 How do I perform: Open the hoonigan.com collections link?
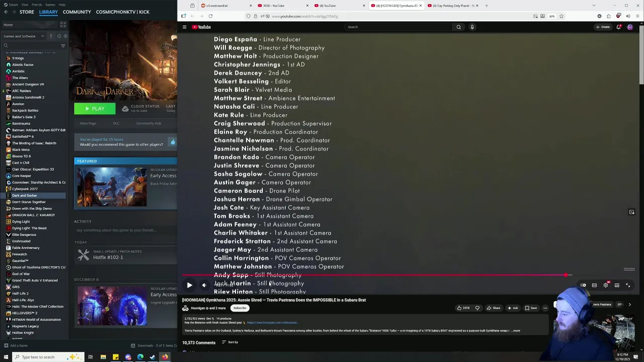[273, 323]
